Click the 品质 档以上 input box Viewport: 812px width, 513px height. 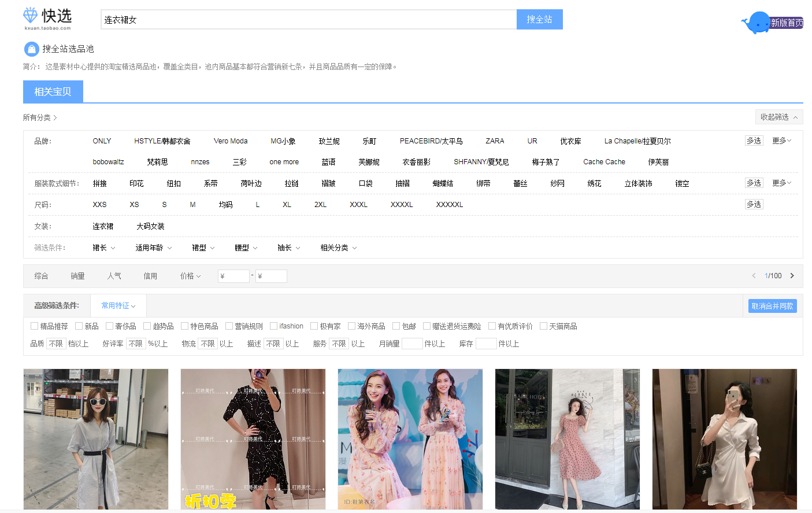56,344
